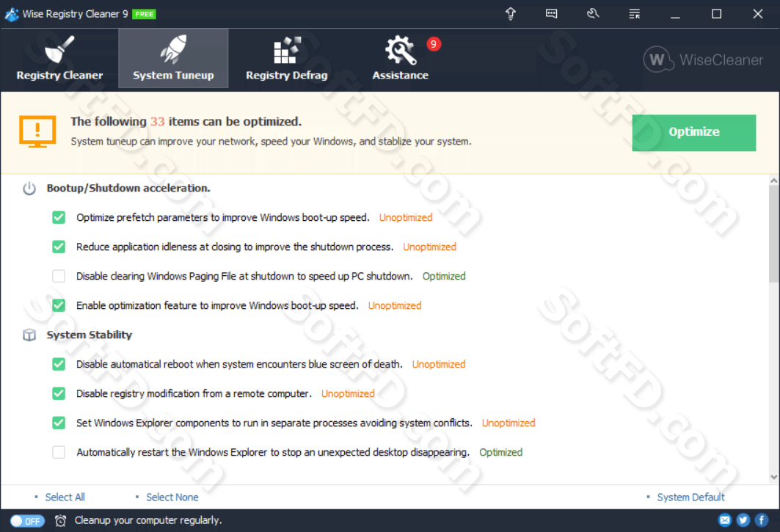Toggle the scheduled cleanup OFF switch

click(x=27, y=521)
